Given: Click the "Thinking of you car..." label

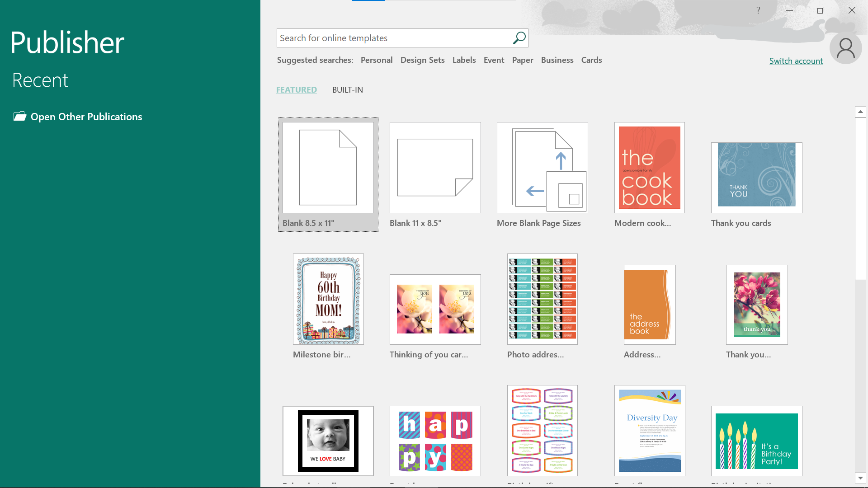Looking at the screenshot, I should coord(429,355).
